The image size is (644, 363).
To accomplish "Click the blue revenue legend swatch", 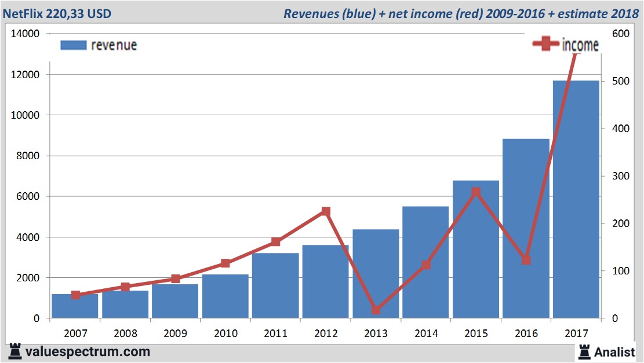I will [73, 45].
